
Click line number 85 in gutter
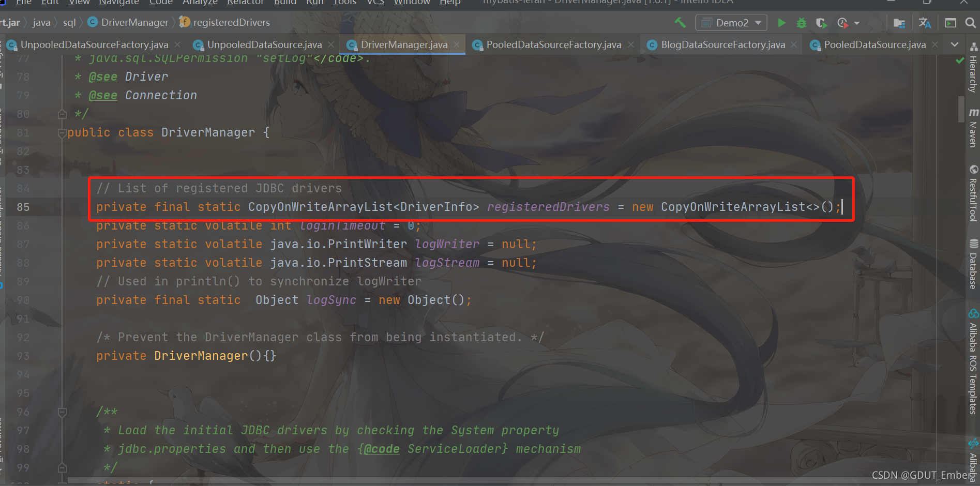tap(23, 207)
